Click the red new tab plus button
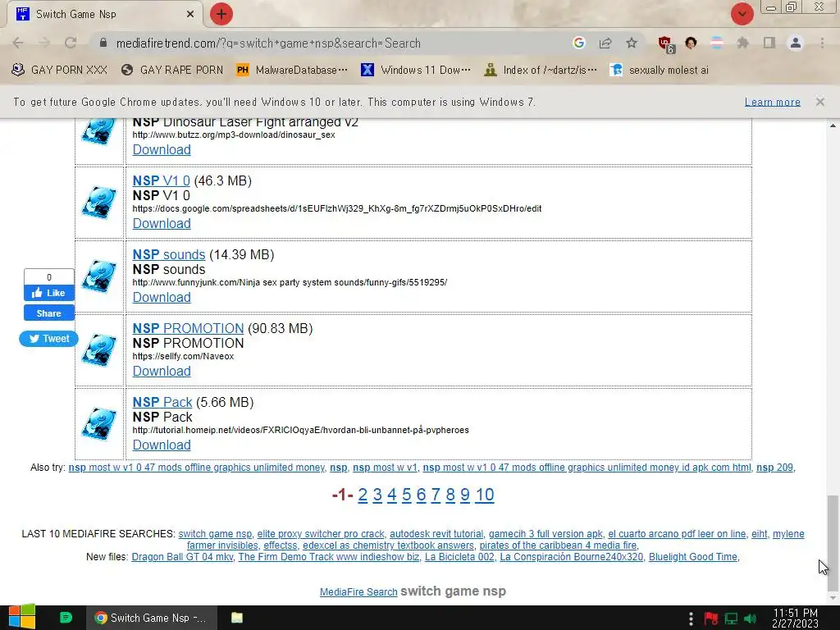This screenshot has width=840, height=630. tap(221, 14)
